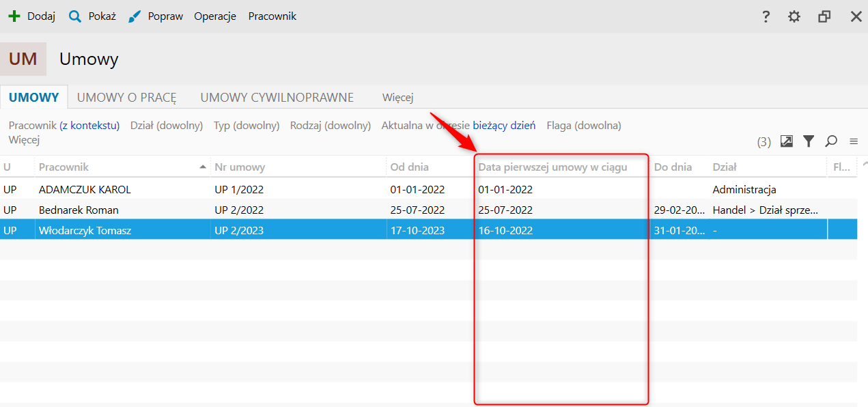Open the funnel filter icon

(x=809, y=141)
